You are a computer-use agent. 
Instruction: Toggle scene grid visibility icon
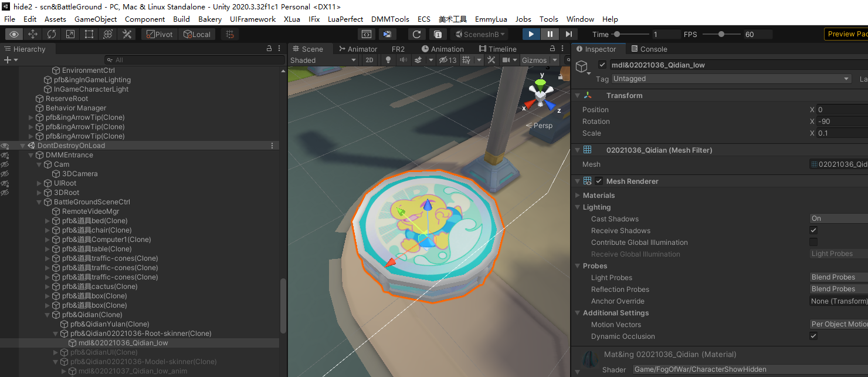click(466, 60)
